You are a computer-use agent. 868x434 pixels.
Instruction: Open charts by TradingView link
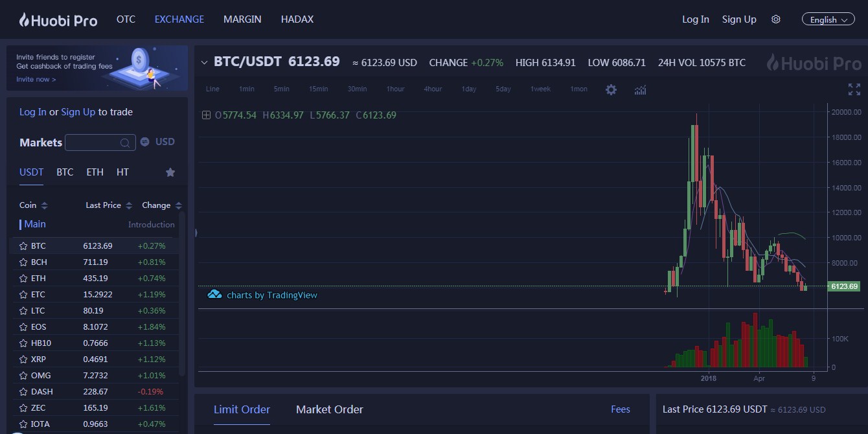click(272, 295)
